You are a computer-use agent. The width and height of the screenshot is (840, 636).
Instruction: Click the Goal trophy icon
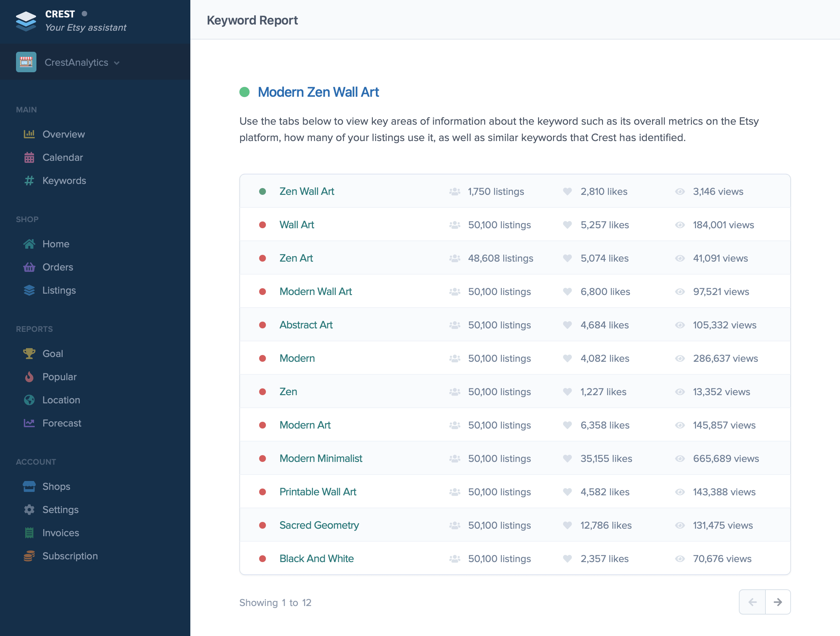(29, 353)
